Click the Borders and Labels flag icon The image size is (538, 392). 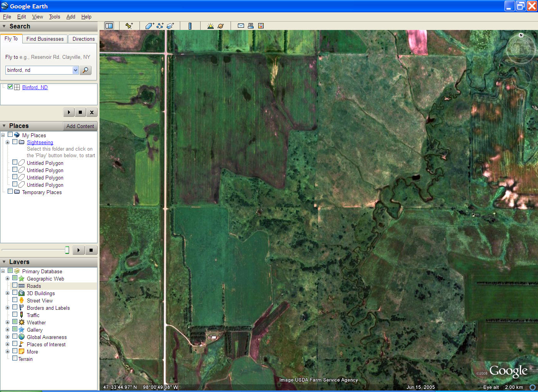[x=22, y=308]
